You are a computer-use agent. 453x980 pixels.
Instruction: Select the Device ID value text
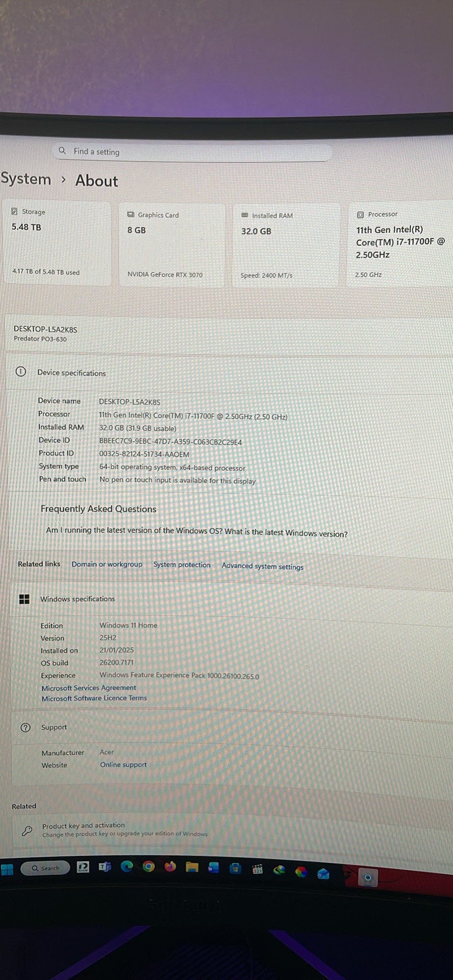170,442
